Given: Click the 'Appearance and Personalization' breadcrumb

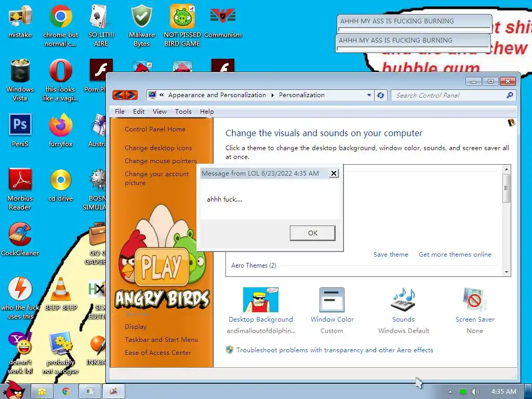Looking at the screenshot, I should point(217,95).
